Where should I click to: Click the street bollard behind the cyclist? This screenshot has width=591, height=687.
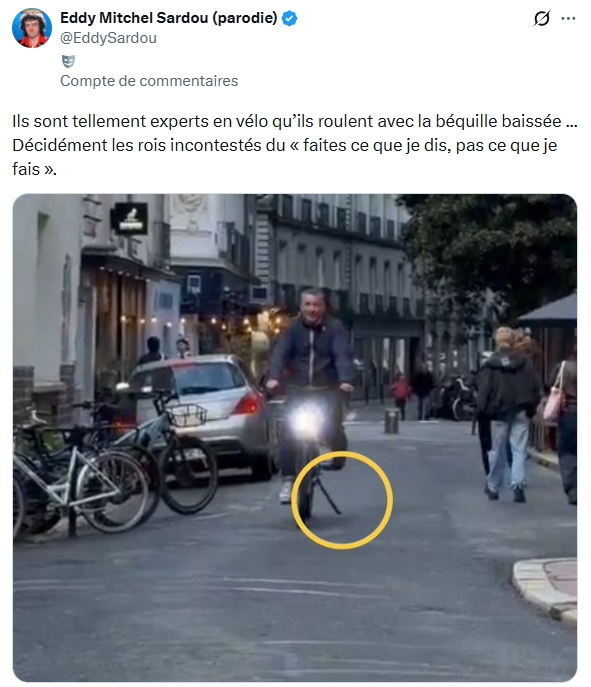[x=391, y=421]
